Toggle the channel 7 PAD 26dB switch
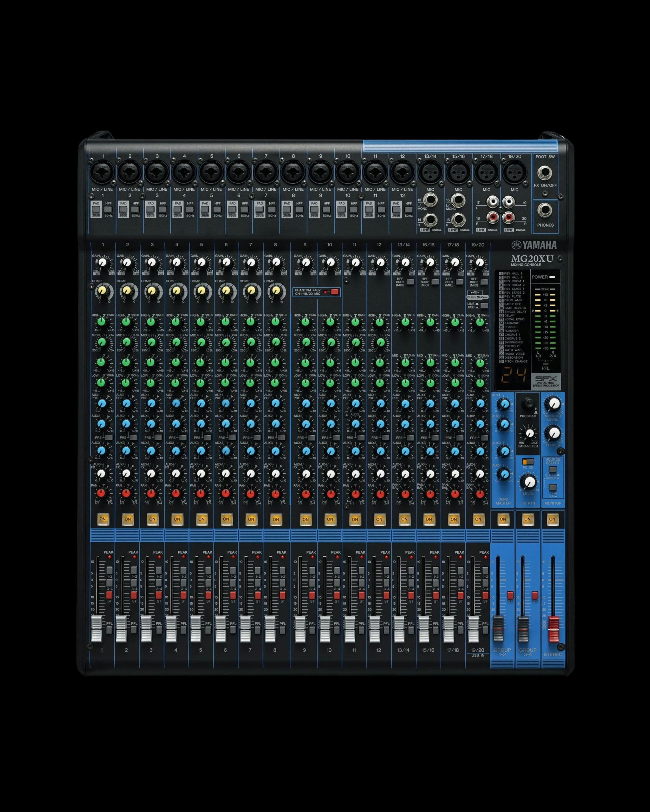Image resolution: width=650 pixels, height=812 pixels. (x=260, y=209)
